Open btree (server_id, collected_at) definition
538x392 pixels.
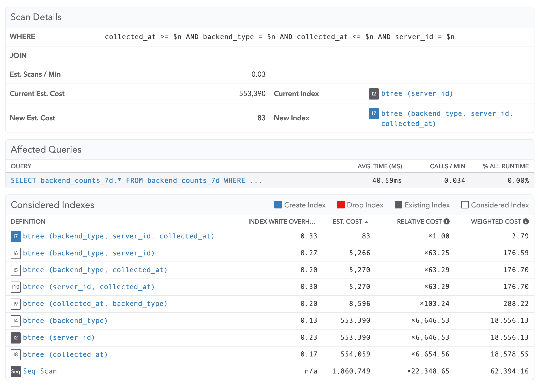tap(89, 287)
